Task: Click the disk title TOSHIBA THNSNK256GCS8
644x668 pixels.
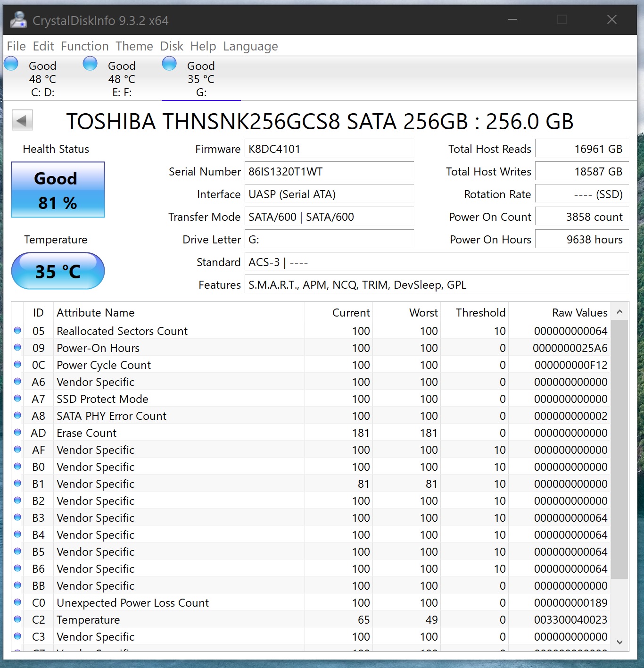Action: click(320, 122)
